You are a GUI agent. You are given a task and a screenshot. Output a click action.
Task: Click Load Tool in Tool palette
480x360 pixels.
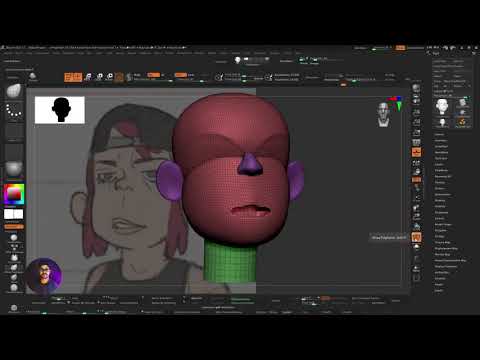tap(440, 61)
